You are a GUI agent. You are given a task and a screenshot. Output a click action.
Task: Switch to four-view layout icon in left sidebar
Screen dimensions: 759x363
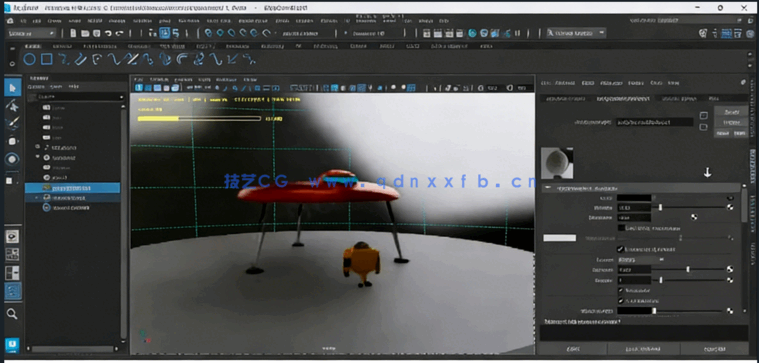click(x=12, y=255)
